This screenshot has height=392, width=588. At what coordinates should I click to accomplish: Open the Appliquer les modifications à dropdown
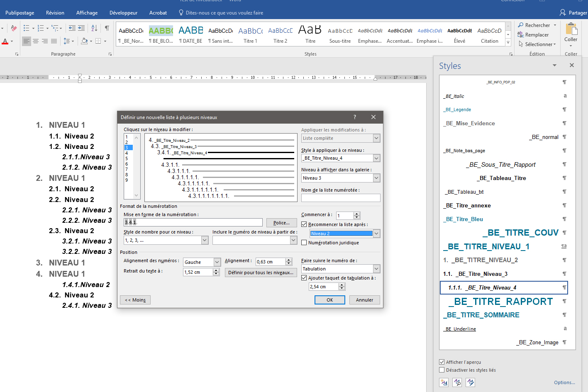coord(376,138)
